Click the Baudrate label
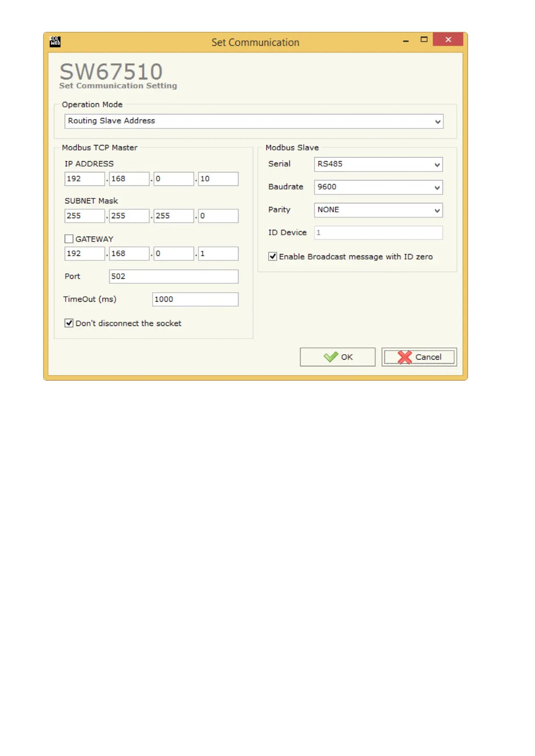 coord(286,187)
